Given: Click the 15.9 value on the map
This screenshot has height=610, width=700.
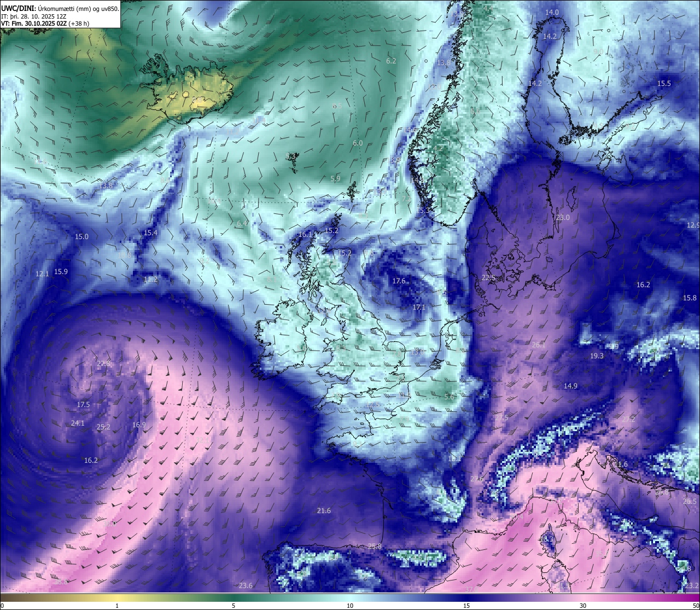Looking at the screenshot, I should click(61, 271).
